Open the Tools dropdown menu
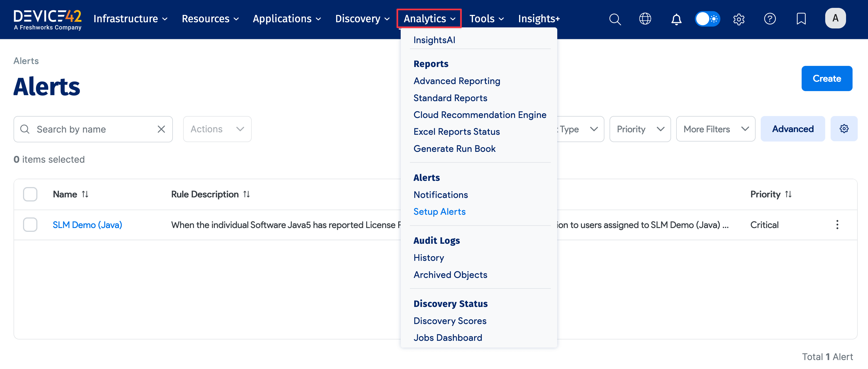The width and height of the screenshot is (868, 369). [487, 19]
